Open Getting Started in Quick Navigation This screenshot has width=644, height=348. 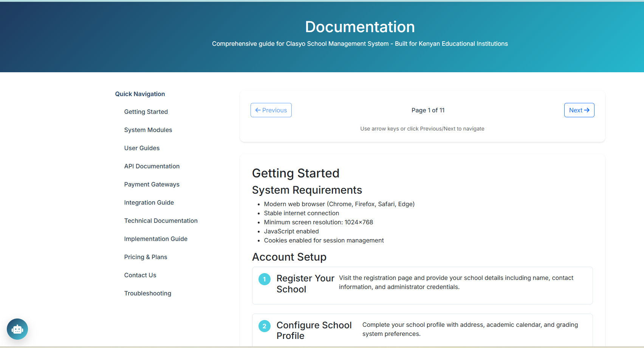coord(146,112)
